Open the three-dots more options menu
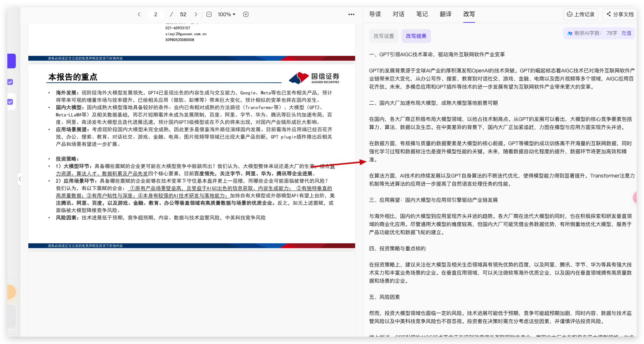This screenshot has height=344, width=644. [x=351, y=14]
